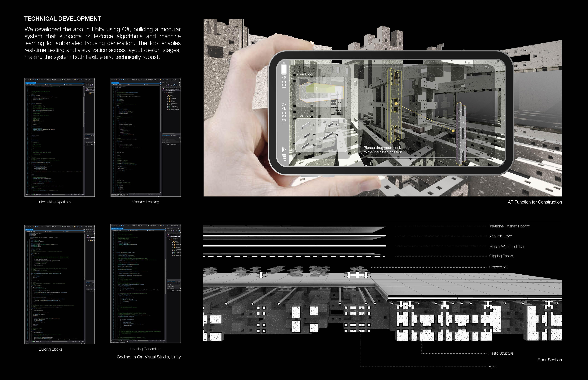Click Live Share in the Face.cs window

point(175,80)
